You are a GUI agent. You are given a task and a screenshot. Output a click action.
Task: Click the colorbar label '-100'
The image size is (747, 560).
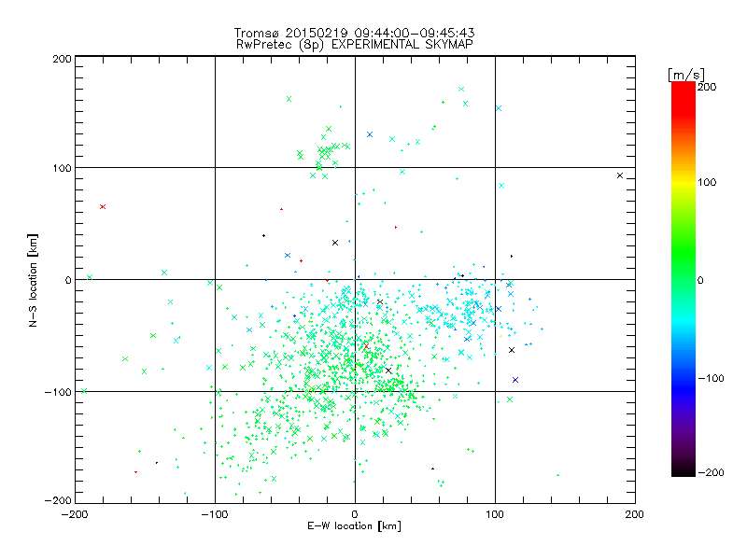point(711,379)
